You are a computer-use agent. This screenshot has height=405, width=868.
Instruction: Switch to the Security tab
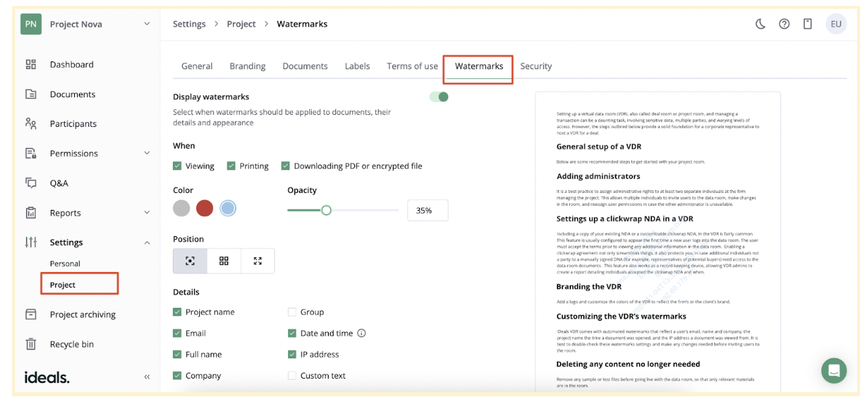coord(536,66)
